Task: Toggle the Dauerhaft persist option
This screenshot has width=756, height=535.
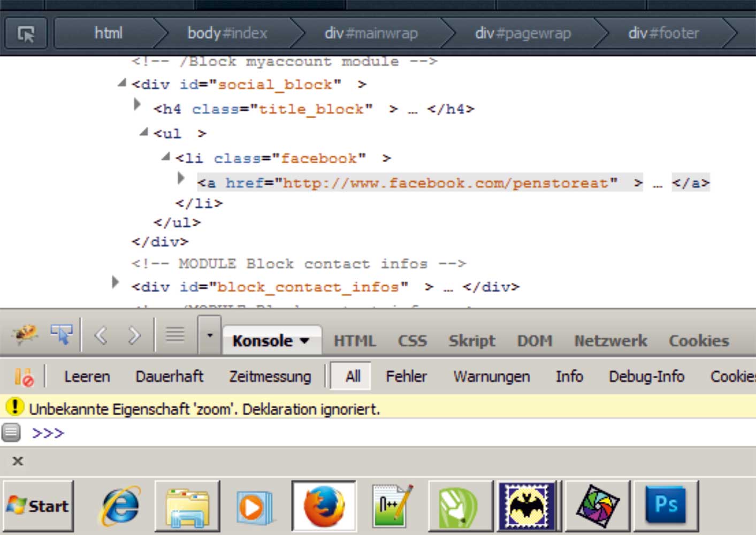Action: coord(169,377)
